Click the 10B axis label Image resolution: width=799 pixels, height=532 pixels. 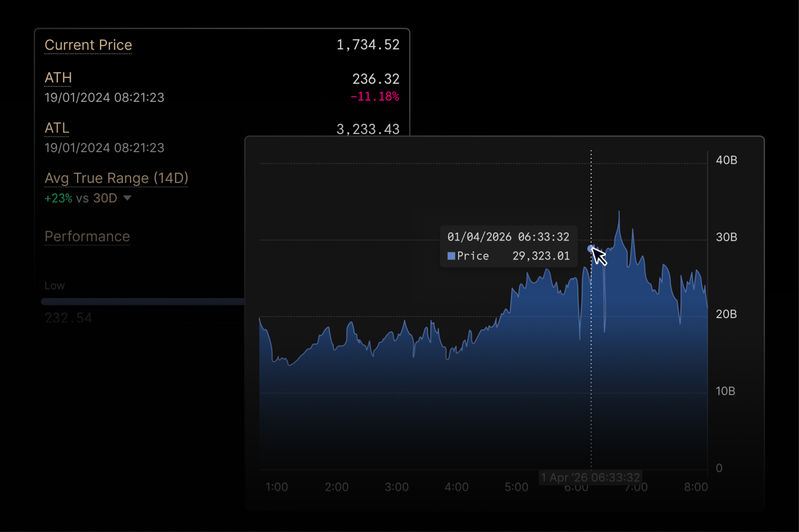point(725,391)
